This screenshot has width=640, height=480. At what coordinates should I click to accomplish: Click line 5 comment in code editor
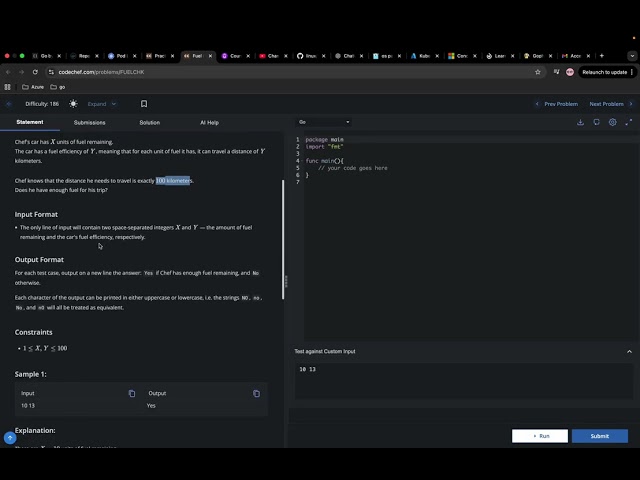[x=353, y=168]
